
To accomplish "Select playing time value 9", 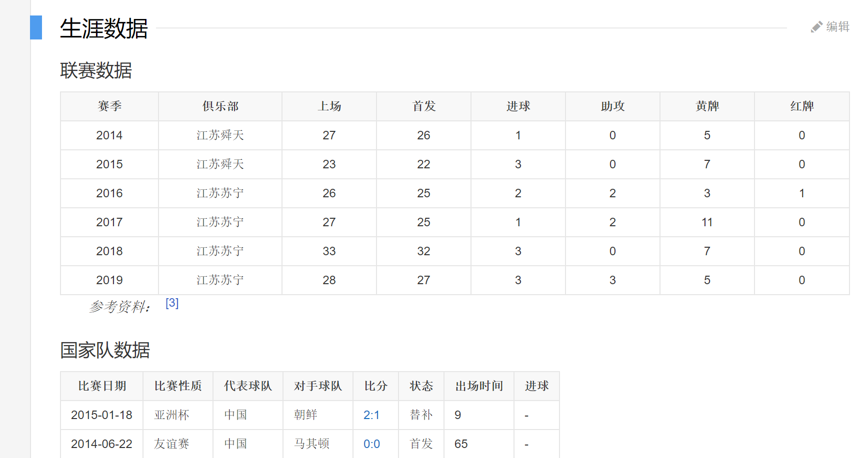I will pos(458,415).
